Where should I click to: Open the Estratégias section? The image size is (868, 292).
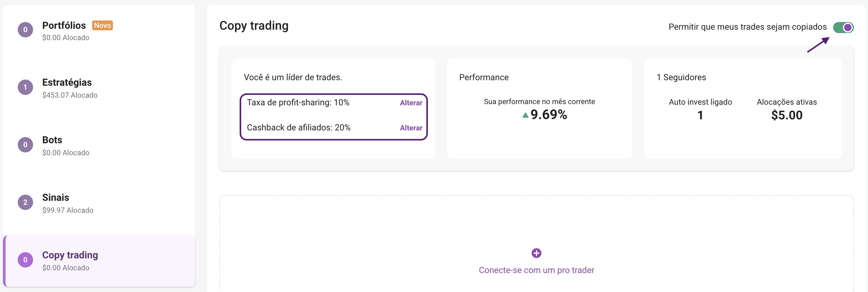99,88
